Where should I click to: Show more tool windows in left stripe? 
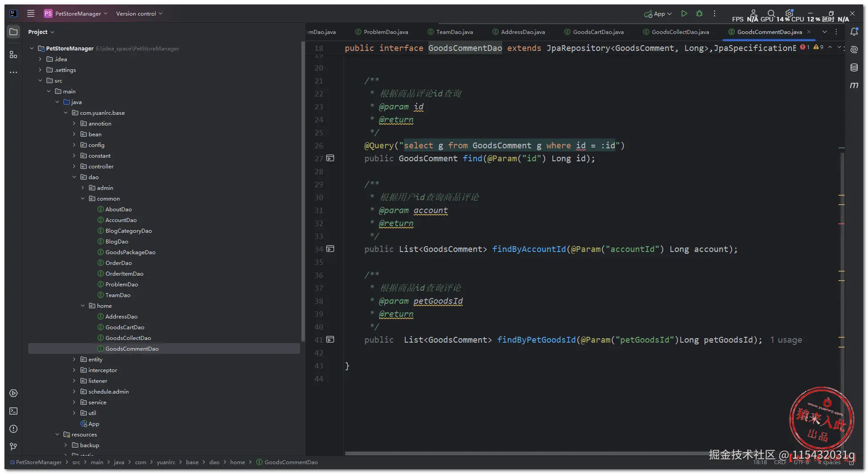pos(13,72)
